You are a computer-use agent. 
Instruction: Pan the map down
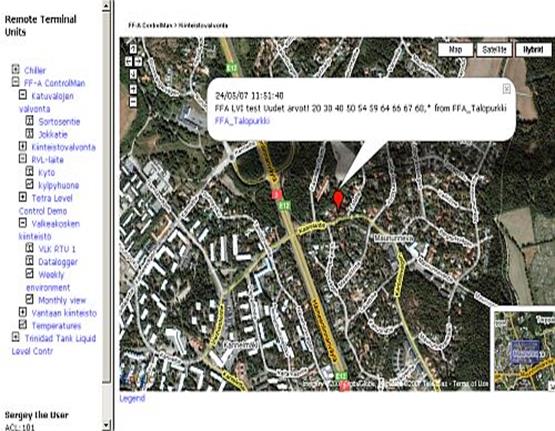coord(133,74)
